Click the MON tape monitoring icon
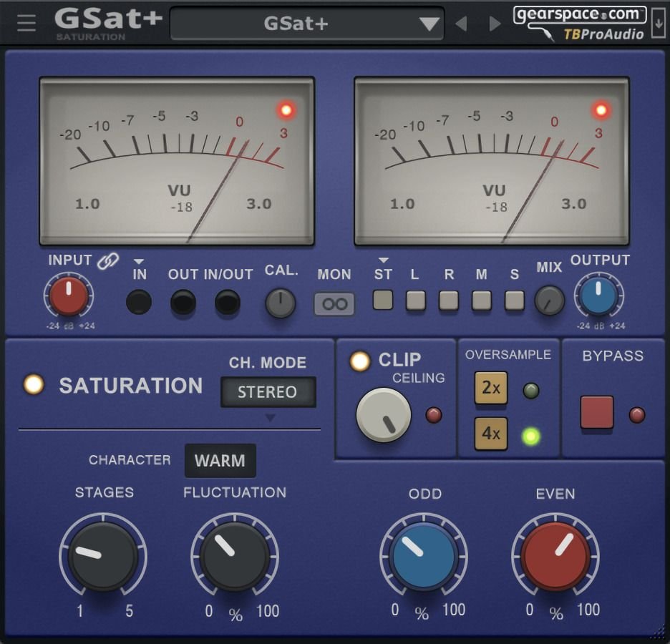The image size is (670, 644). (x=334, y=302)
